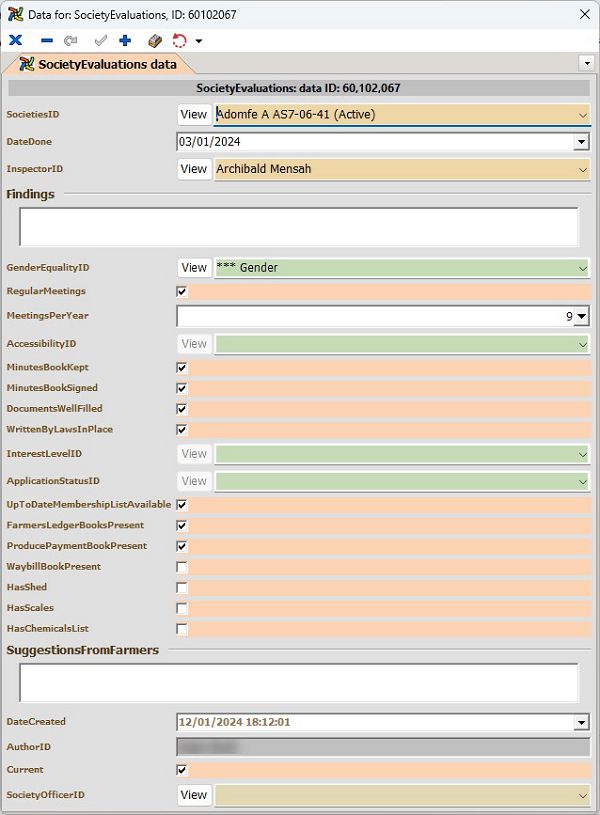
Task: Click View button for SocietyOfficerID
Action: (x=194, y=795)
